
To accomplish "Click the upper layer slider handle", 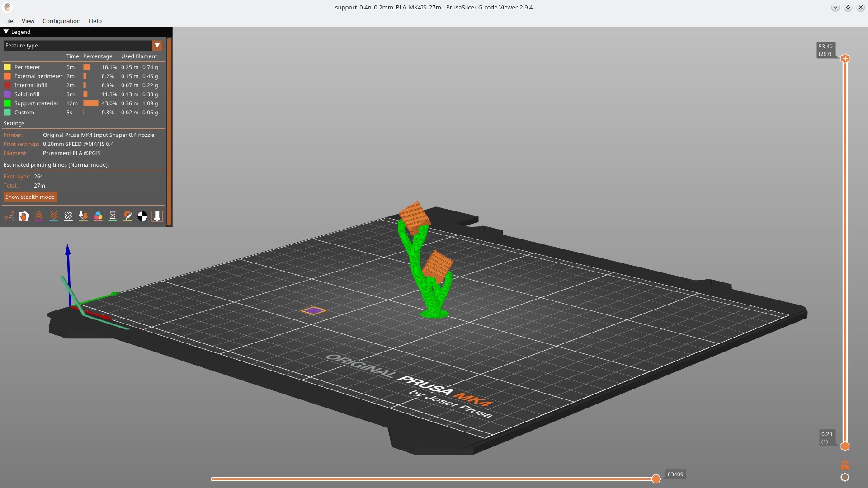I will (845, 59).
